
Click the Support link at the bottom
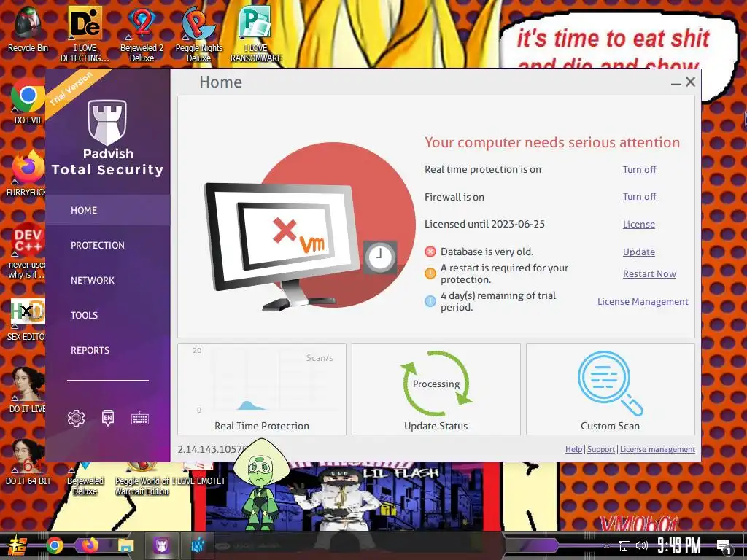601,449
